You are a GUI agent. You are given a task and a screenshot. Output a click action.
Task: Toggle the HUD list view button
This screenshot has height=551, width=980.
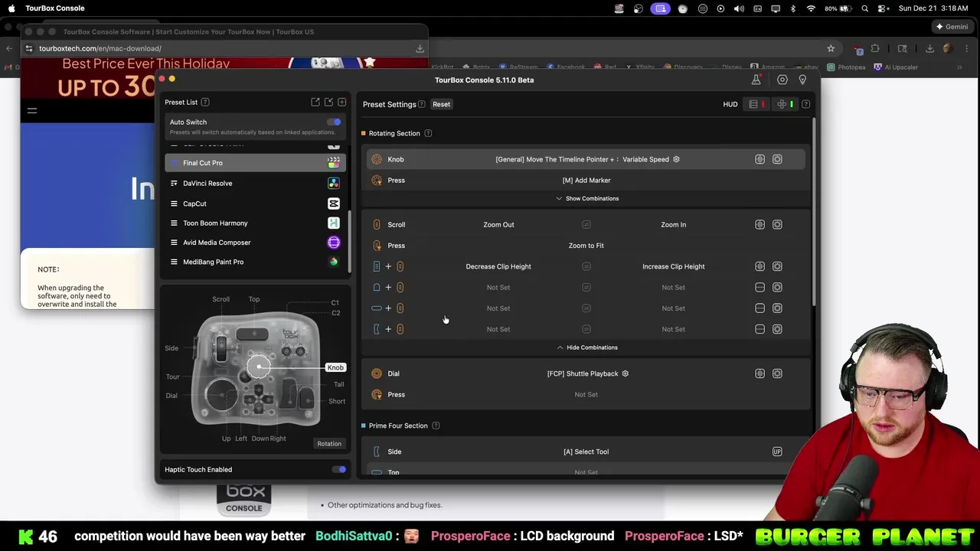pyautogui.click(x=756, y=104)
